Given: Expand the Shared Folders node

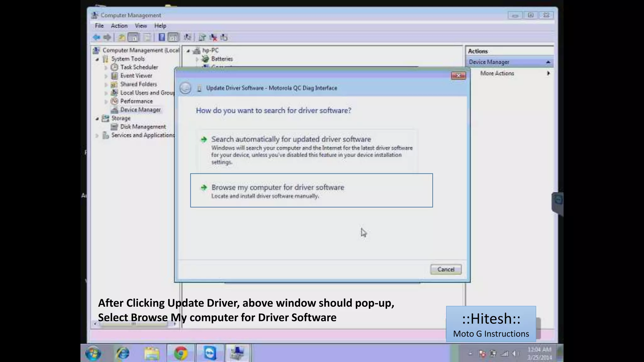Looking at the screenshot, I should click(106, 85).
